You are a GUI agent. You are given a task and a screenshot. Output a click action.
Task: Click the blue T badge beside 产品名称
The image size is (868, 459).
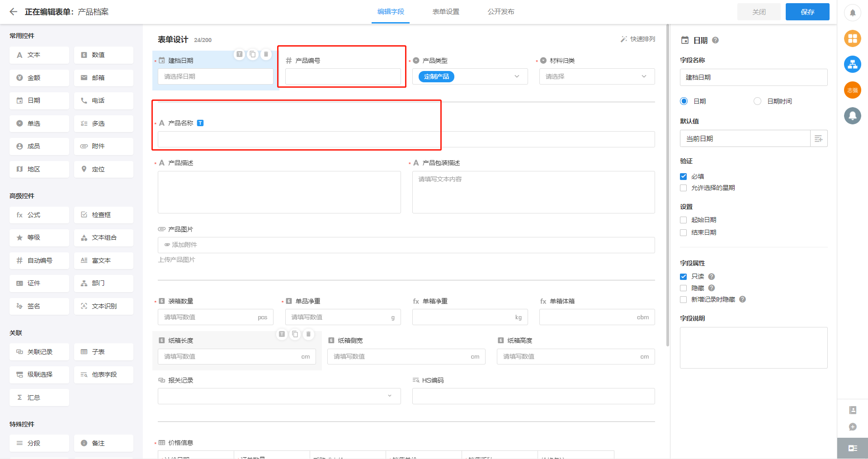point(200,123)
